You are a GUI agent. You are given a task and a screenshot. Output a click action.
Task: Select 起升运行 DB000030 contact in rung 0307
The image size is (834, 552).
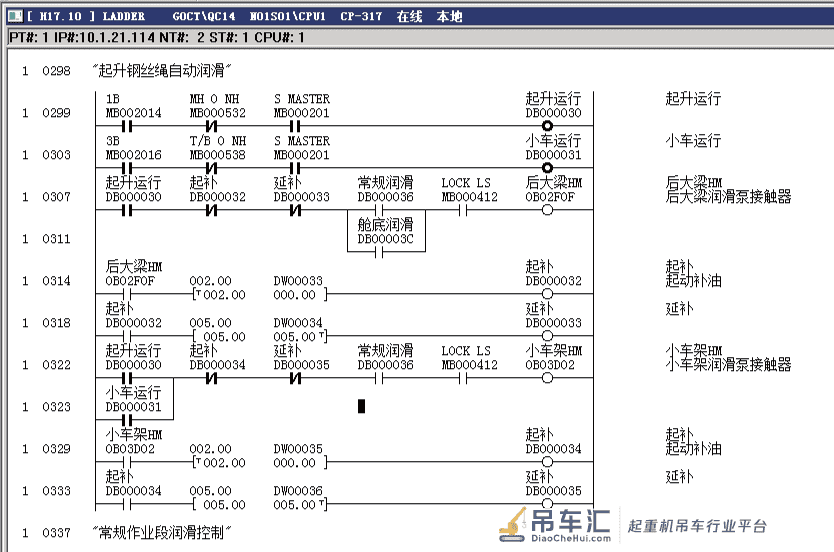click(127, 210)
